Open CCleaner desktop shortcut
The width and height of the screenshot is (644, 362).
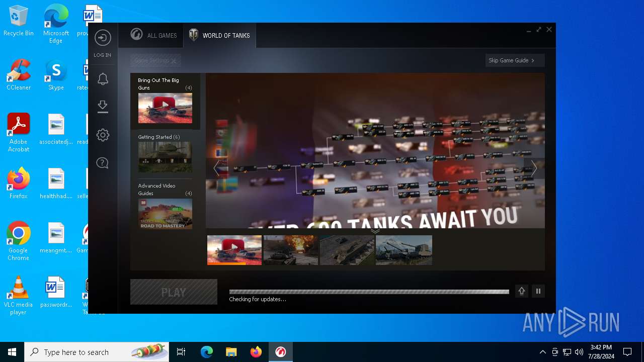19,75
